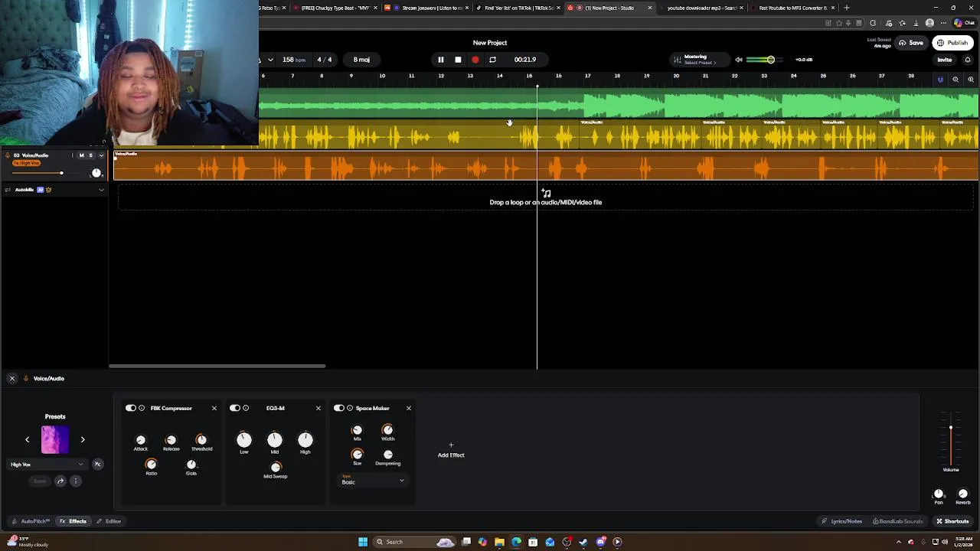
Task: Click the Invite button
Action: pos(944,60)
